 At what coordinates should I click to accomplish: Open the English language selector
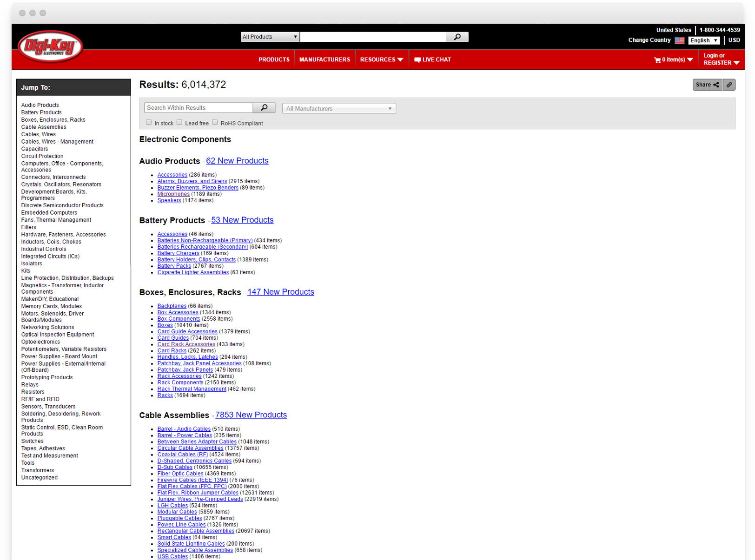(704, 40)
